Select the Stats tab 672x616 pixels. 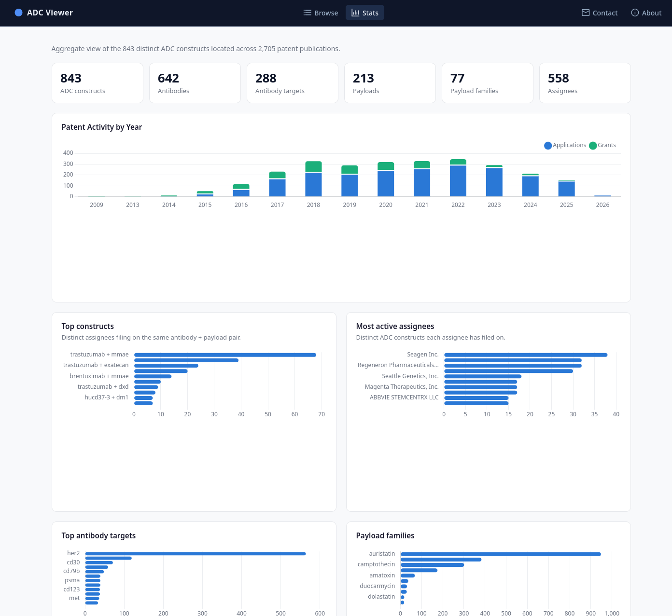tap(365, 13)
